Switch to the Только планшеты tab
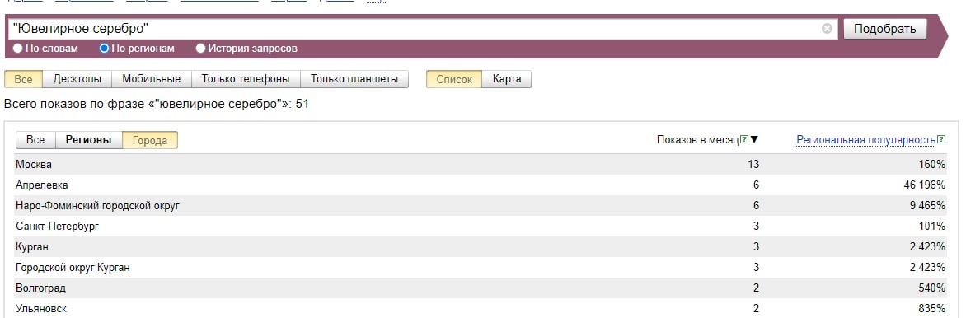This screenshot has height=318, width=980. pos(354,79)
